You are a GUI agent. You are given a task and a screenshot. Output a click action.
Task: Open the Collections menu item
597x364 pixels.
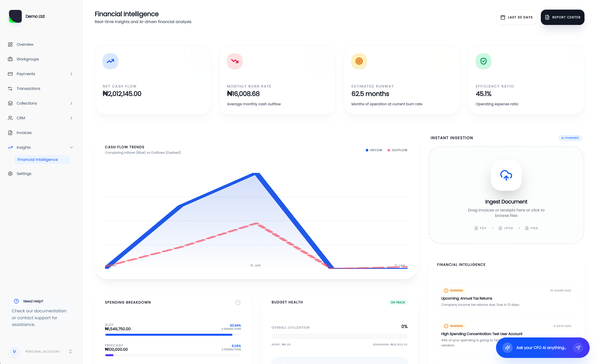pos(27,103)
